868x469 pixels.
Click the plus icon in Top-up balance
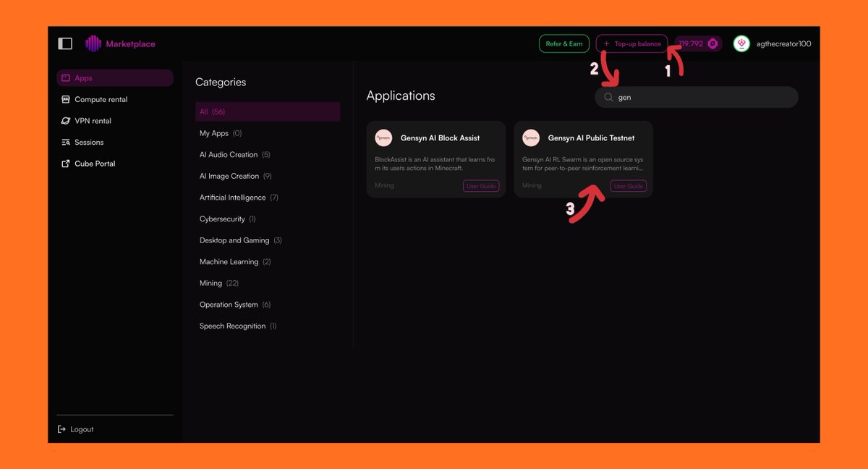(606, 43)
